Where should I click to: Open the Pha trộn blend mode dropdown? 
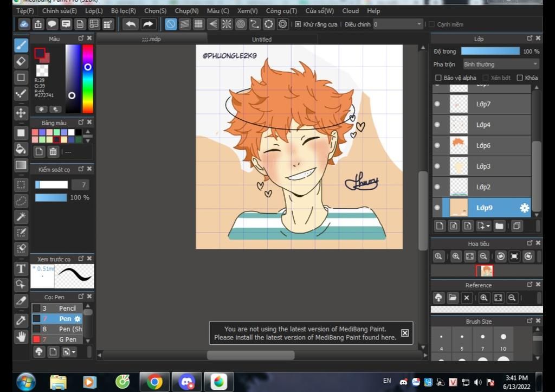click(x=501, y=64)
